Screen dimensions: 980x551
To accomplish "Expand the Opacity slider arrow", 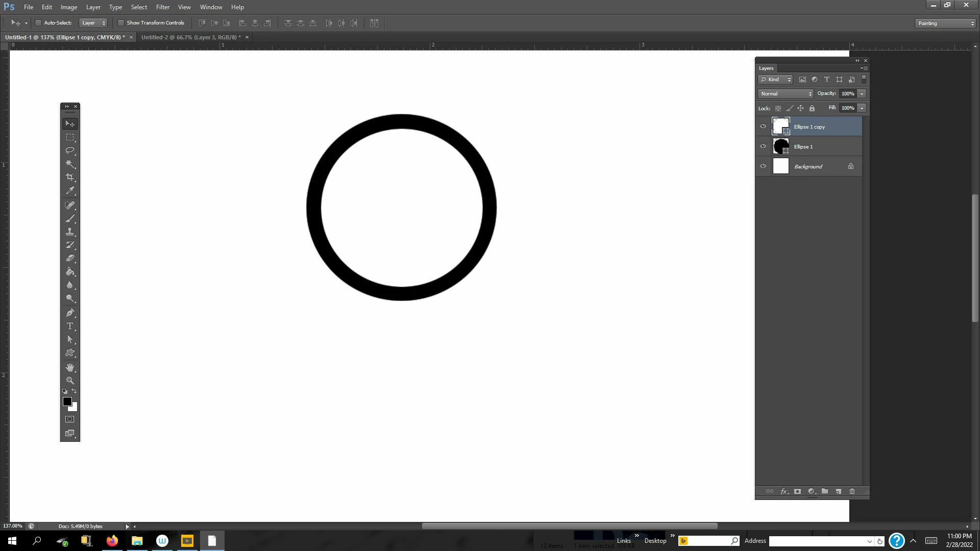I will pos(862,94).
